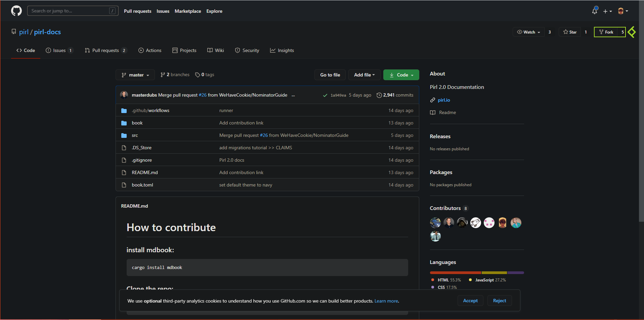Click the yellow JavaScript language bar segment
Viewport: 644px width, 320px height.
click(494, 273)
